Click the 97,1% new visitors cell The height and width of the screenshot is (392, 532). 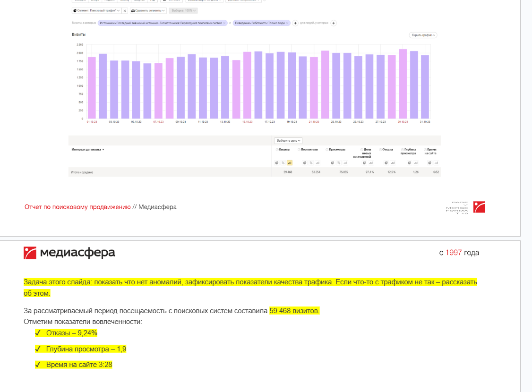tap(370, 172)
